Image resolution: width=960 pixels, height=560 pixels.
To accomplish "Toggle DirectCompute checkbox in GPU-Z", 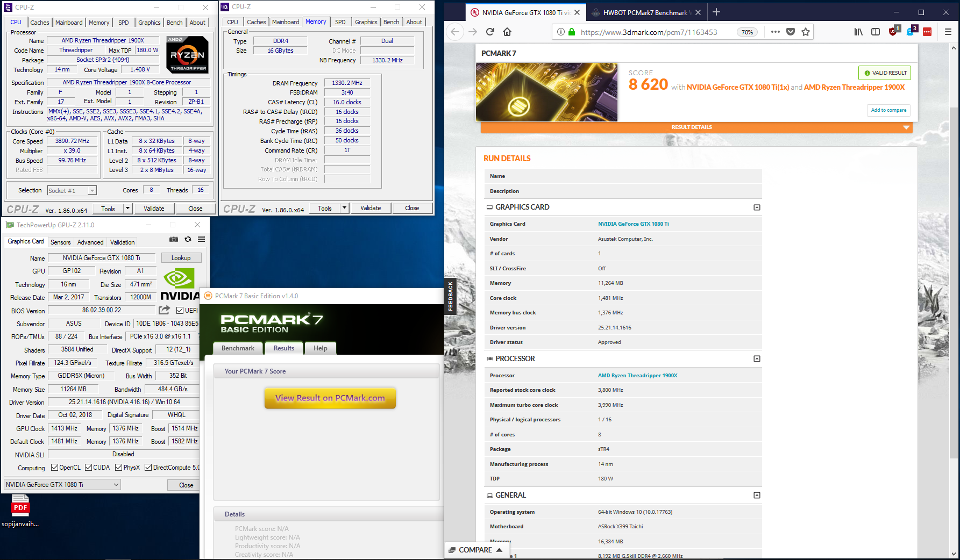I will pos(148,468).
